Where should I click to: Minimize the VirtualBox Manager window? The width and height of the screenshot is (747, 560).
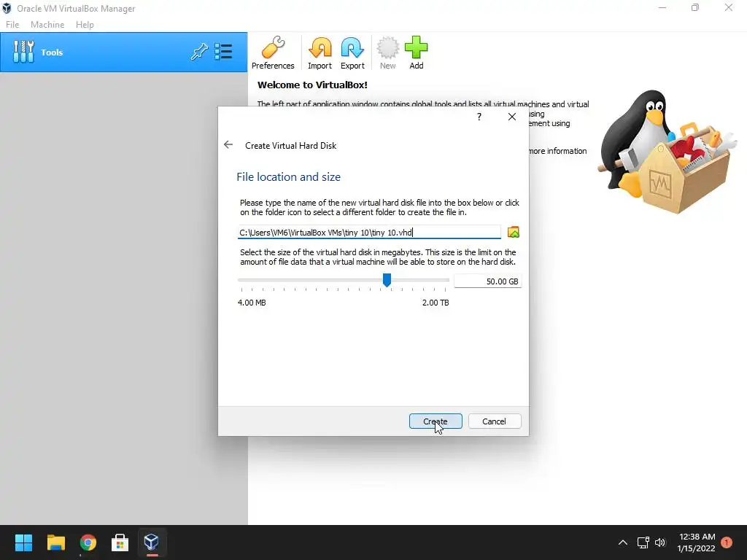coord(662,7)
